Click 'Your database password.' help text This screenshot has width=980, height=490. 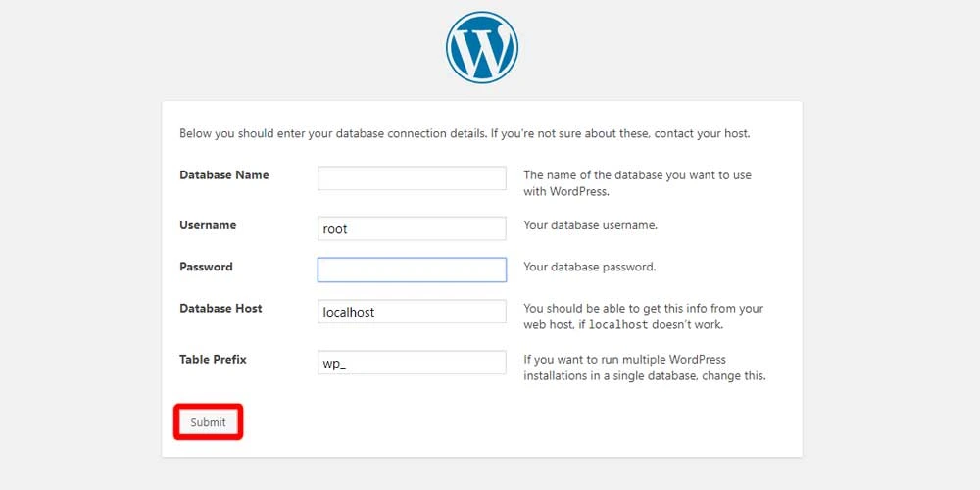[590, 267]
